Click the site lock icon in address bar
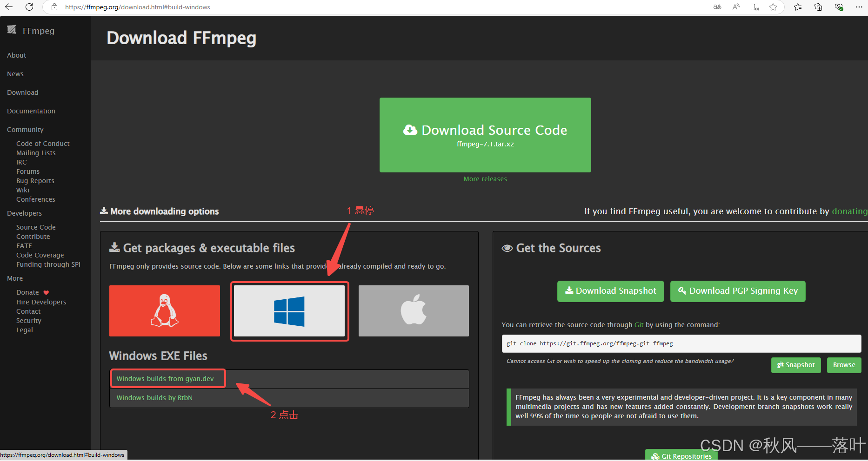This screenshot has height=461, width=868. (54, 7)
